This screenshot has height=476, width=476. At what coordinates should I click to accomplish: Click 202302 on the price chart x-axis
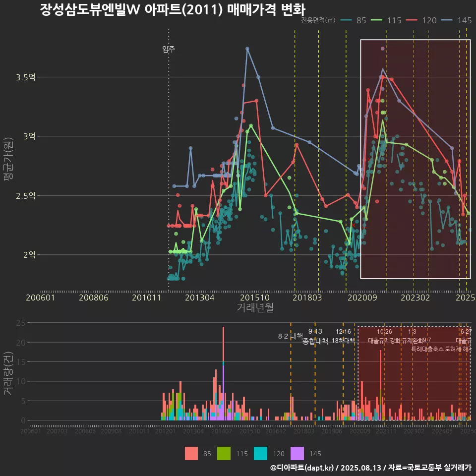[x=416, y=297]
